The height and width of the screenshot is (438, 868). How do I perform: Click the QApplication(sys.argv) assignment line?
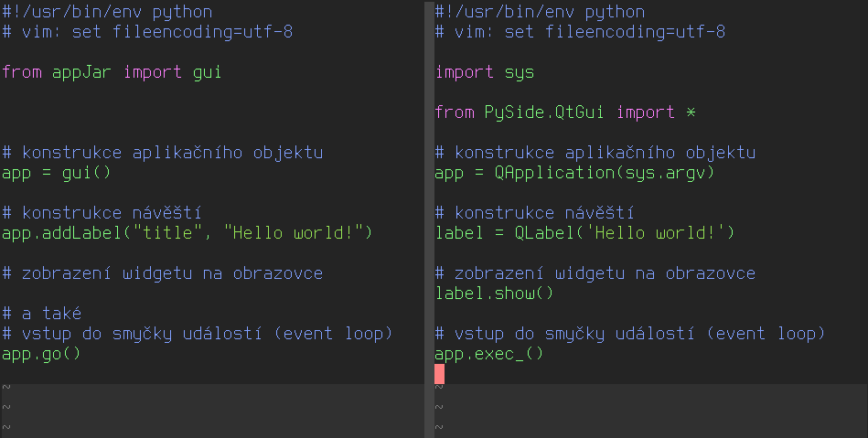(x=574, y=173)
